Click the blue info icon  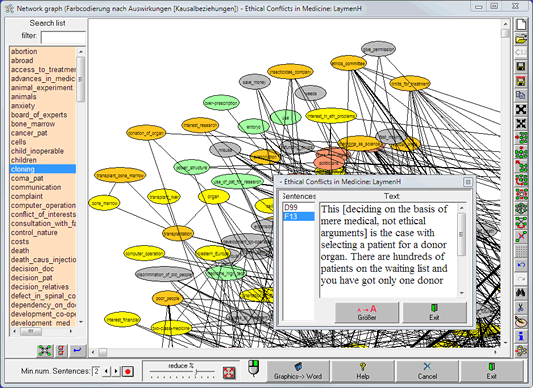[521, 336]
